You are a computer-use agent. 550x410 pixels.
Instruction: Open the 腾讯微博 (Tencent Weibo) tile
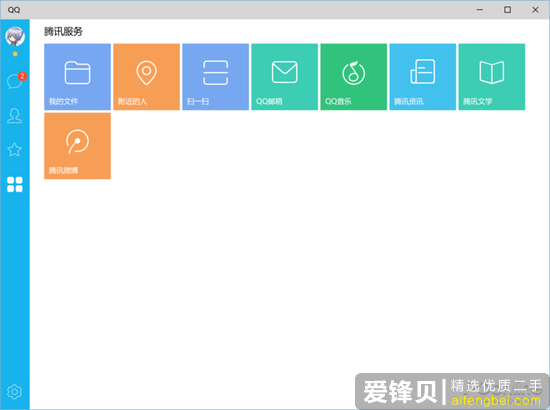coord(78,146)
